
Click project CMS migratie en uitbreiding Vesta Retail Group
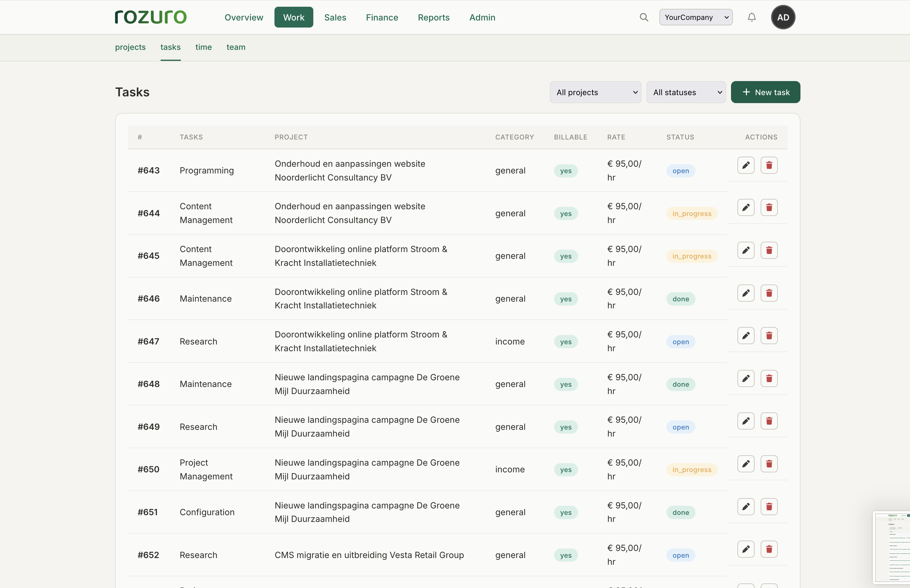[x=369, y=555]
